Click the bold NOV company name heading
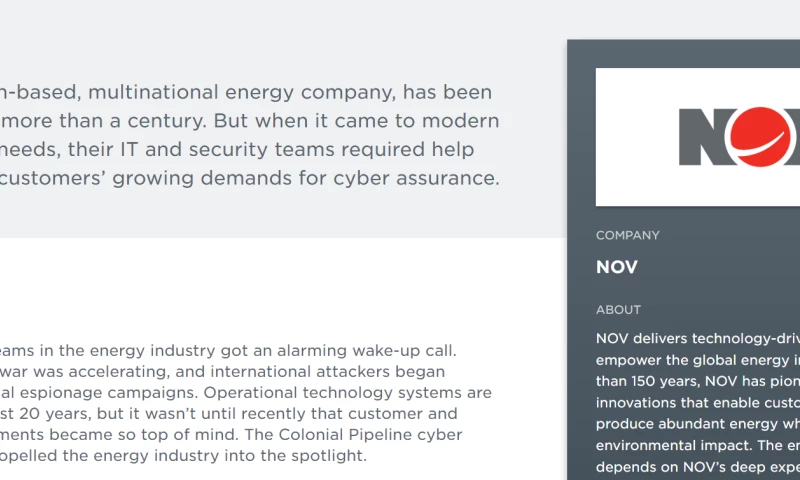The height and width of the screenshot is (480, 800). click(617, 268)
